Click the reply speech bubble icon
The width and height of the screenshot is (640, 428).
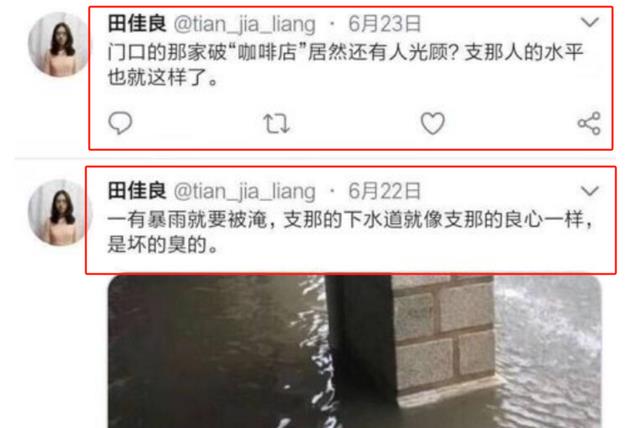coord(120,123)
